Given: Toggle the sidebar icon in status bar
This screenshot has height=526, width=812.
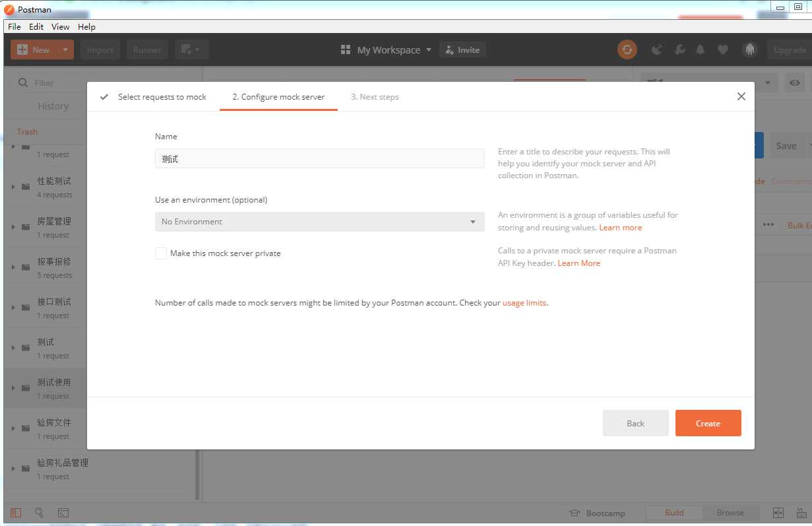Looking at the screenshot, I should [x=16, y=513].
